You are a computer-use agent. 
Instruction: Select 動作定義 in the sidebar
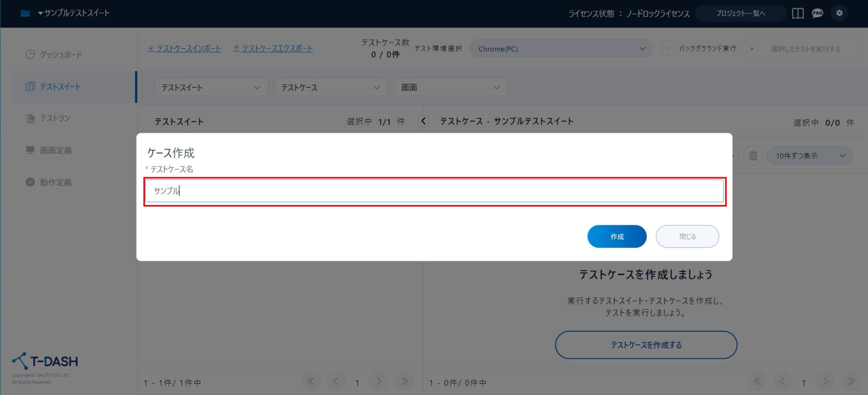[x=56, y=182]
